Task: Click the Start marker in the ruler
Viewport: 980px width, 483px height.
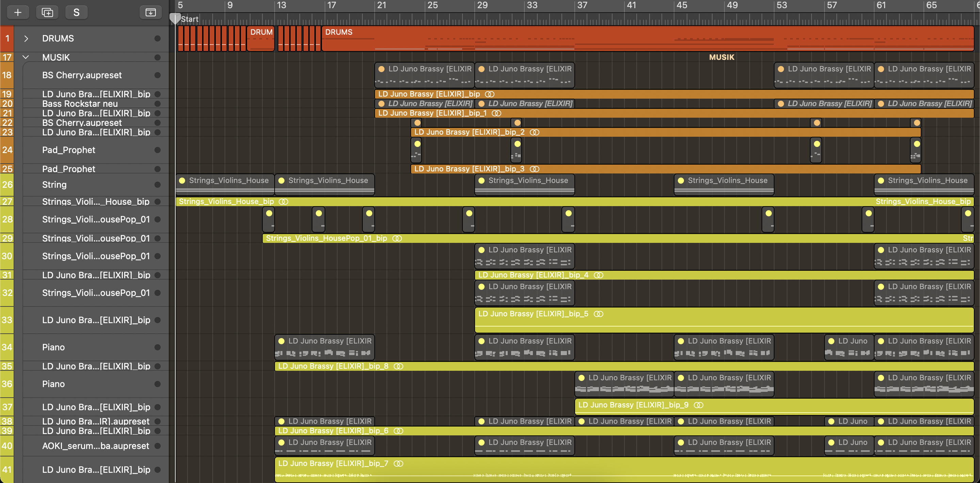Action: (x=189, y=19)
